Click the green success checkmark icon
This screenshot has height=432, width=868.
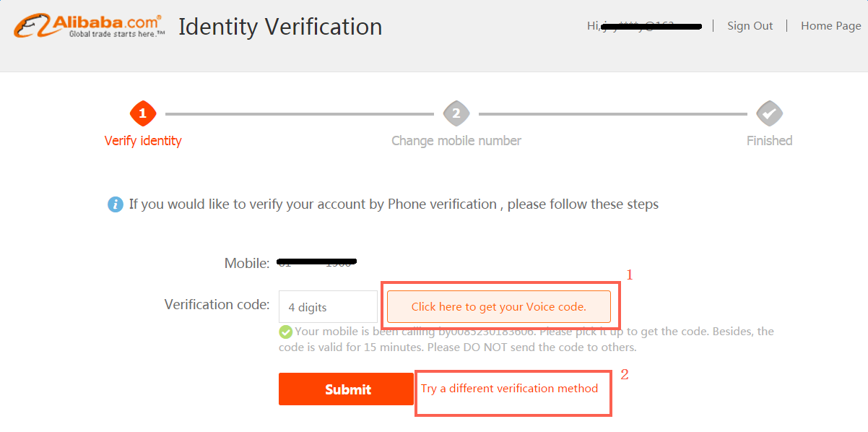point(286,332)
